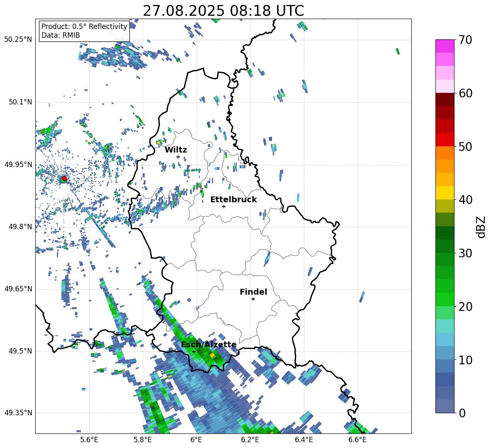The height and width of the screenshot is (448, 491).
Task: Click the longitude label 5.8°E
Action: coord(143,440)
